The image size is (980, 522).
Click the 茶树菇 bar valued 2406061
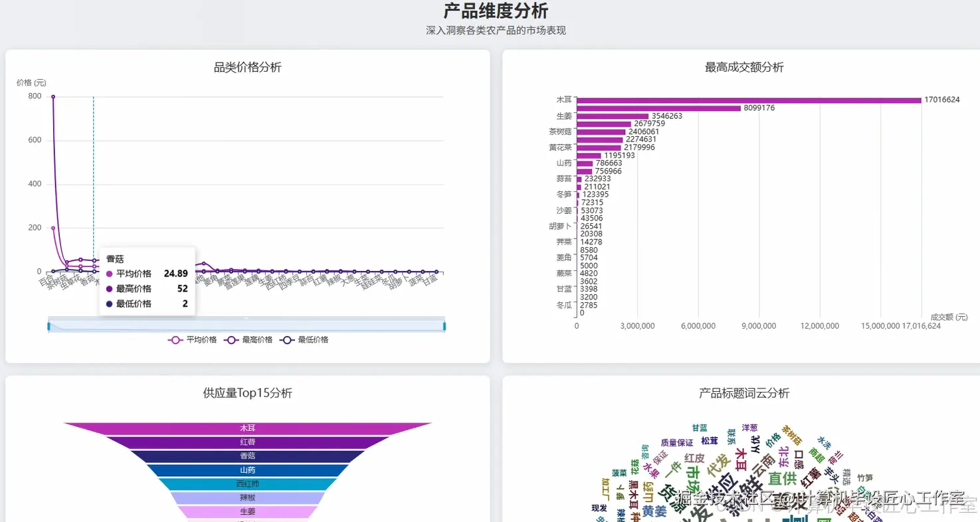(x=601, y=131)
